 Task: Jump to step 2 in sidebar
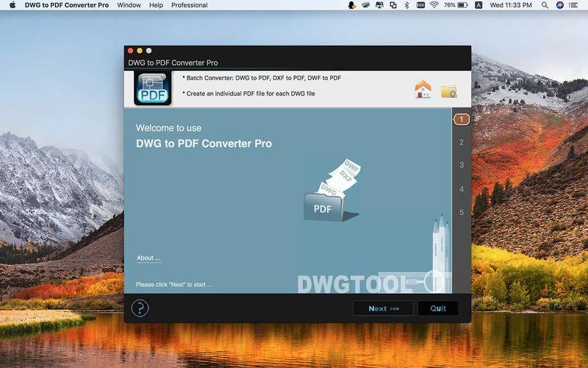pyautogui.click(x=462, y=142)
